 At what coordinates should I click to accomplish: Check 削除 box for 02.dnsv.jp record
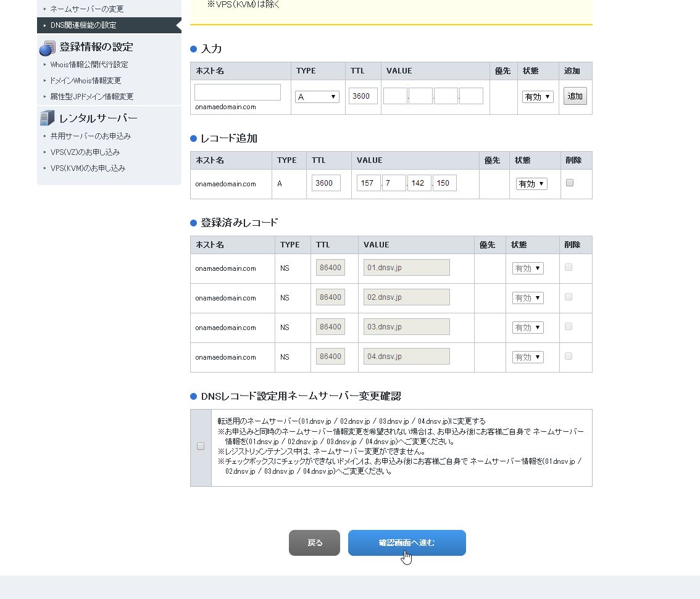tap(569, 297)
